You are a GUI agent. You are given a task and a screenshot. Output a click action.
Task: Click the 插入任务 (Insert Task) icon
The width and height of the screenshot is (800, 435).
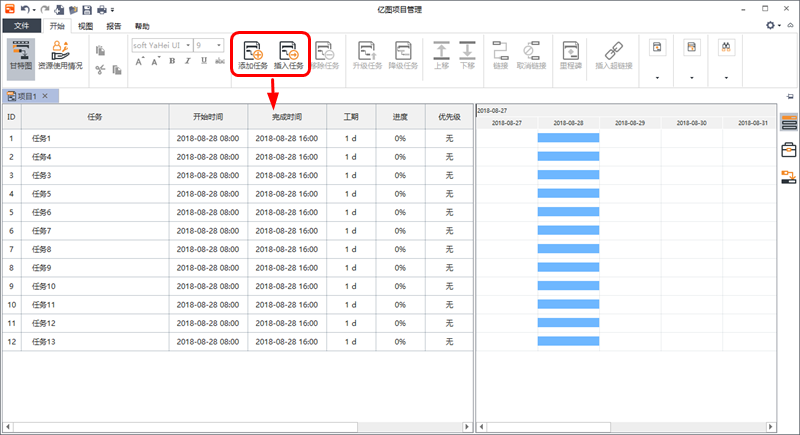[x=289, y=54]
